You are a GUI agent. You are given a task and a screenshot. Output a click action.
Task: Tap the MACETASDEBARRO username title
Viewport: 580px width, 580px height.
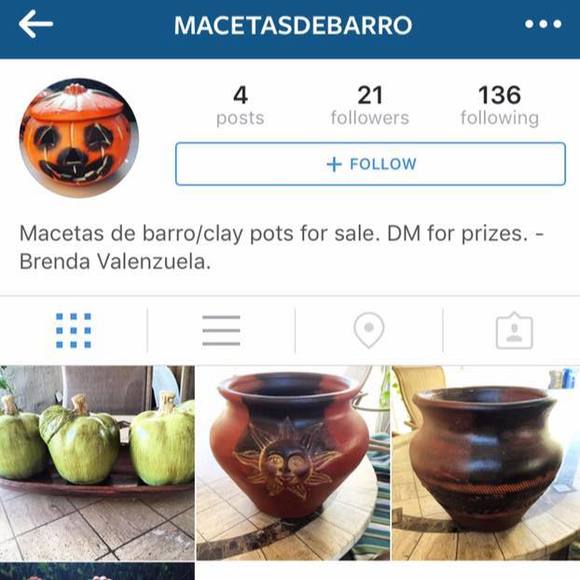[293, 25]
